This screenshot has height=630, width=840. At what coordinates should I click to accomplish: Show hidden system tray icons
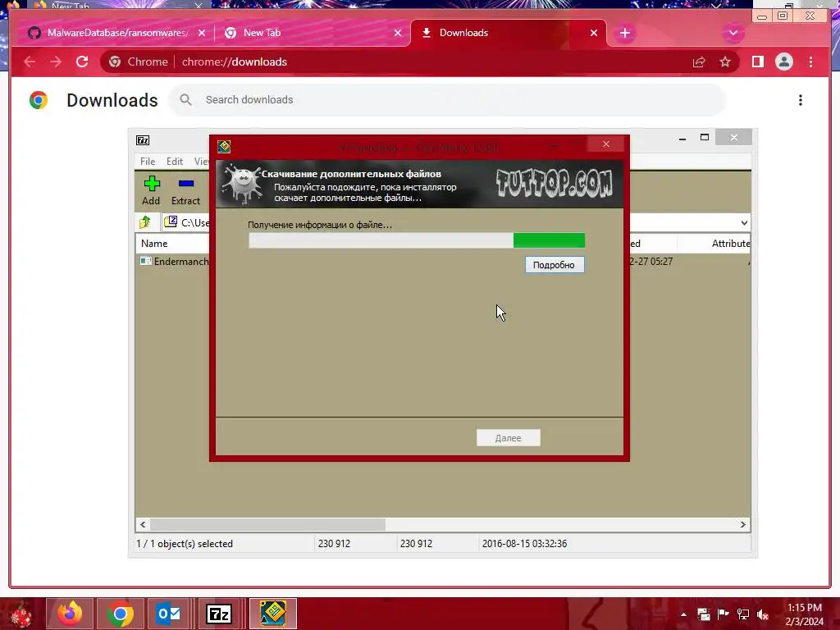(x=683, y=614)
